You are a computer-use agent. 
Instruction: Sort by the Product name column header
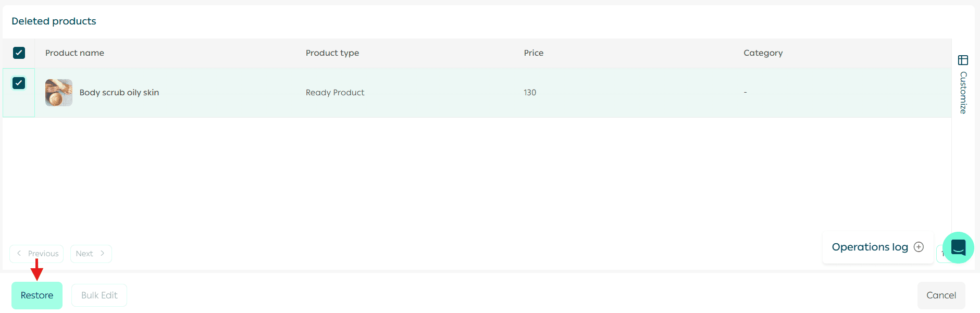[x=75, y=53]
